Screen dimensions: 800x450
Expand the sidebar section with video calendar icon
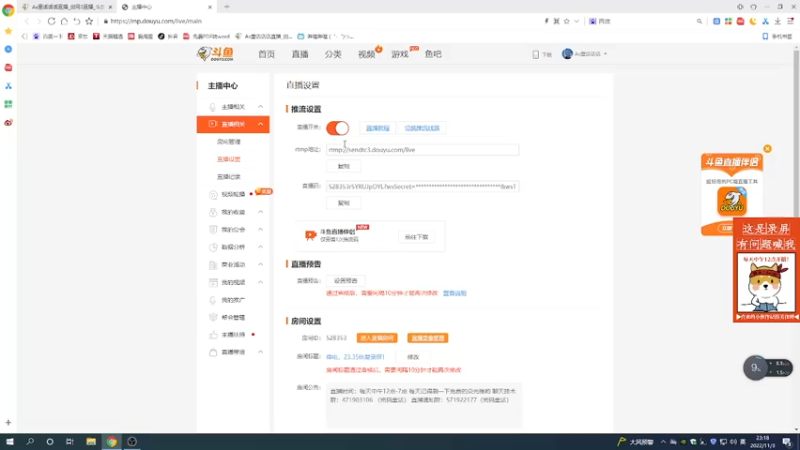click(233, 282)
